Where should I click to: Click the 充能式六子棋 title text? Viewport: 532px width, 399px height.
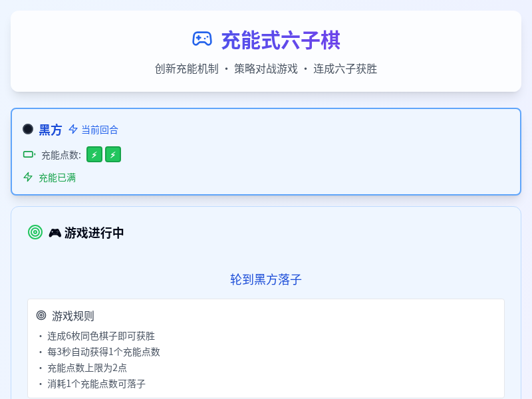[x=281, y=41]
